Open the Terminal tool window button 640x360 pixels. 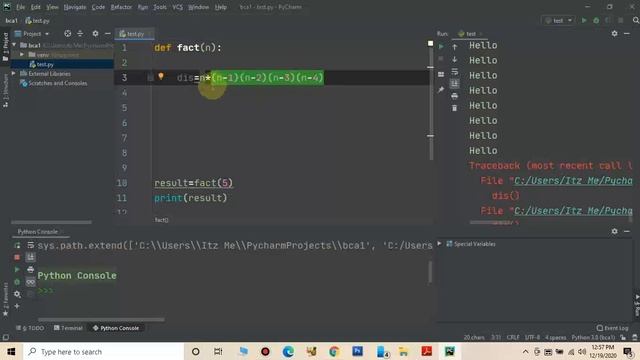(x=68, y=328)
